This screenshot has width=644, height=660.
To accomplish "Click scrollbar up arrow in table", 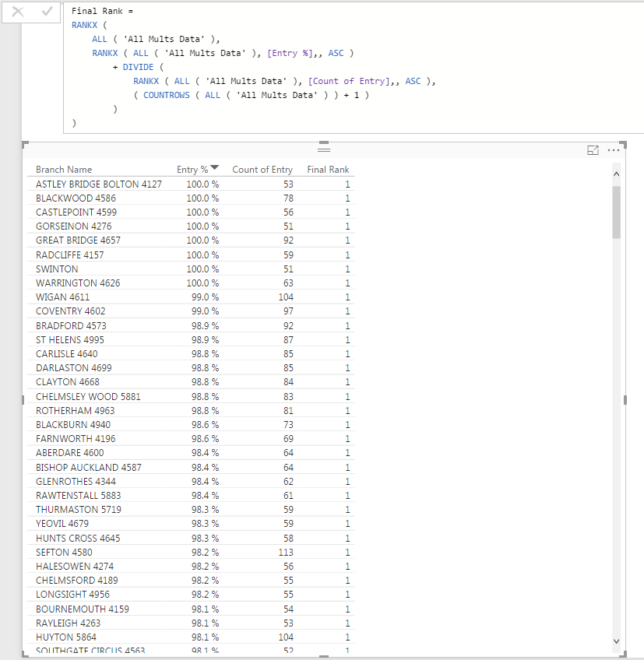I will pos(616,174).
